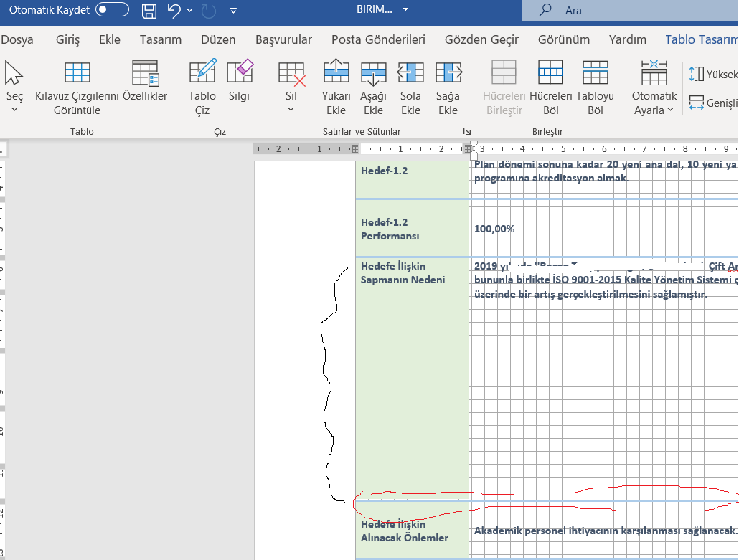Toggle the Otomatik Kaydet switch

click(x=112, y=9)
